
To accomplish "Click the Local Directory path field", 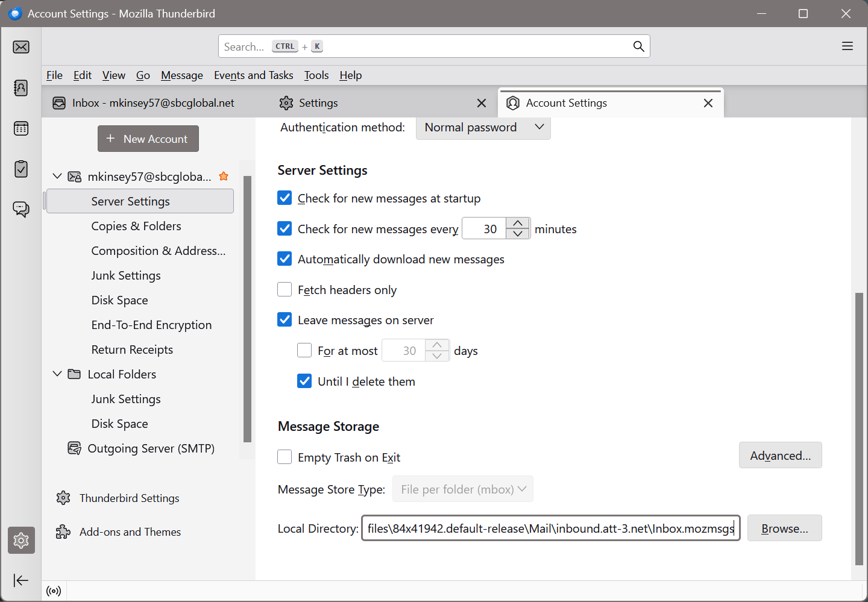I will (x=550, y=528).
